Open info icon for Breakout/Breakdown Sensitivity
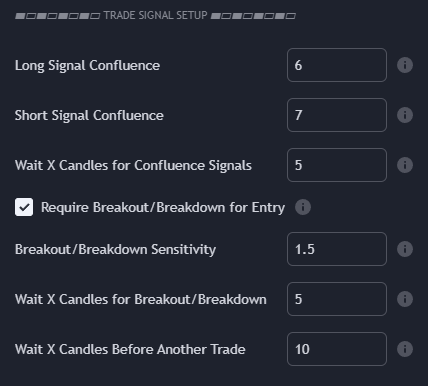This screenshot has height=386, width=428. (x=405, y=249)
